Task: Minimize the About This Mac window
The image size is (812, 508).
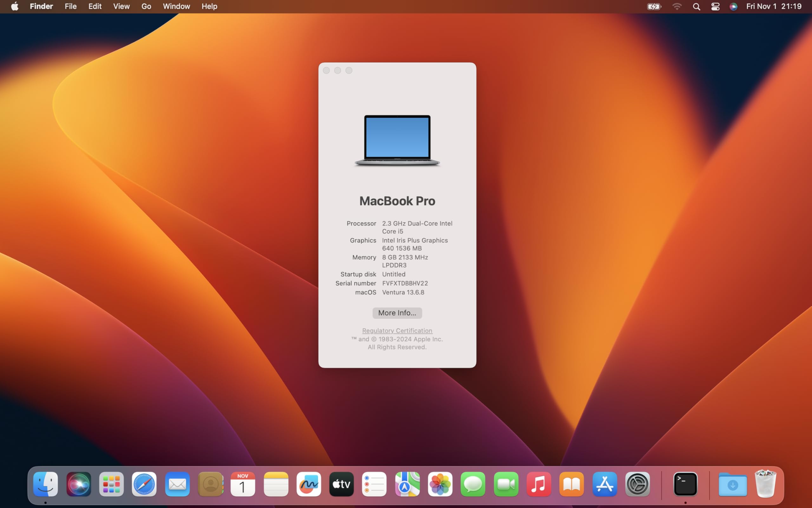Action: point(337,70)
